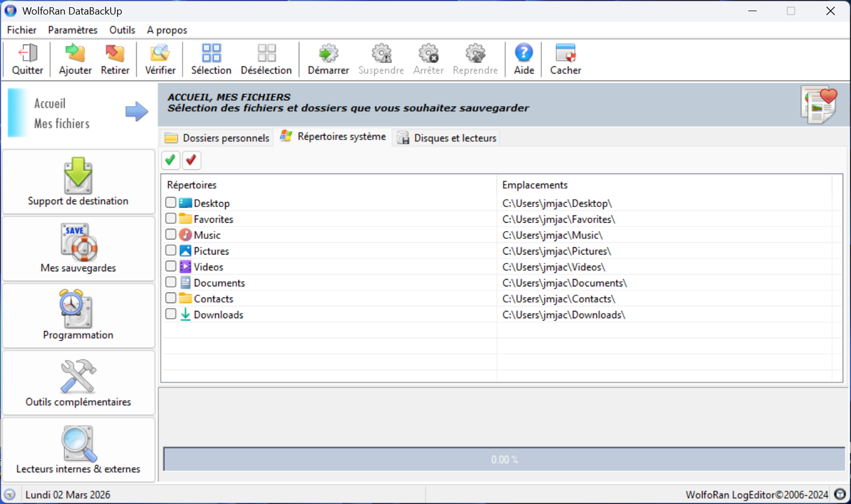Enable the Documents folder checkbox

171,282
